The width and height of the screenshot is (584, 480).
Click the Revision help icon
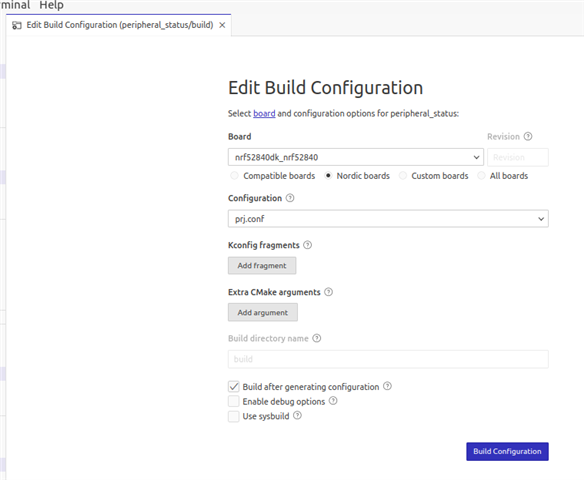point(528,136)
